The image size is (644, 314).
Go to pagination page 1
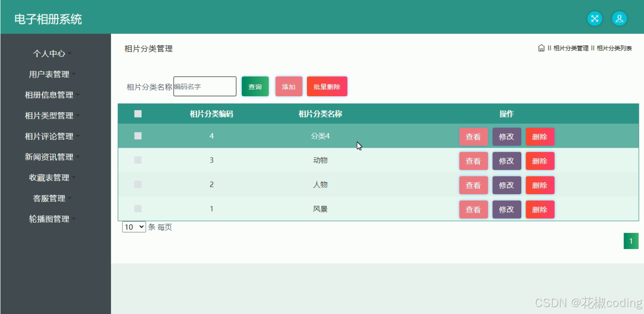[x=631, y=241]
